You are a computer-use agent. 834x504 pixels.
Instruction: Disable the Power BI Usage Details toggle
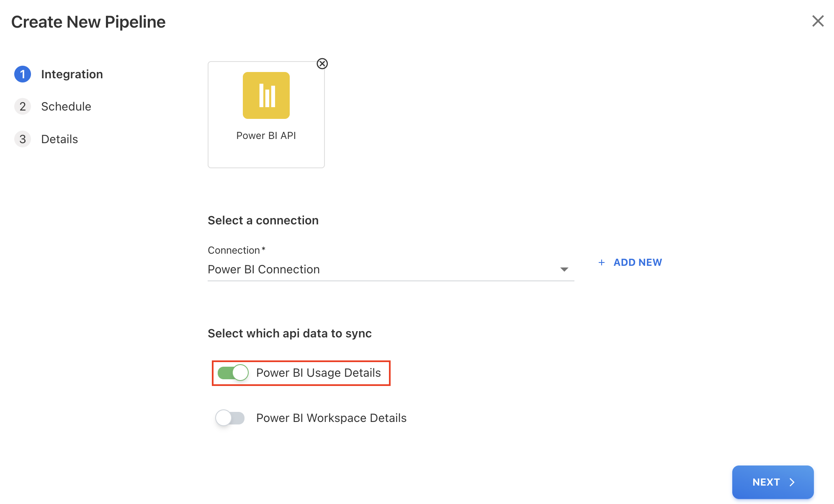(233, 373)
